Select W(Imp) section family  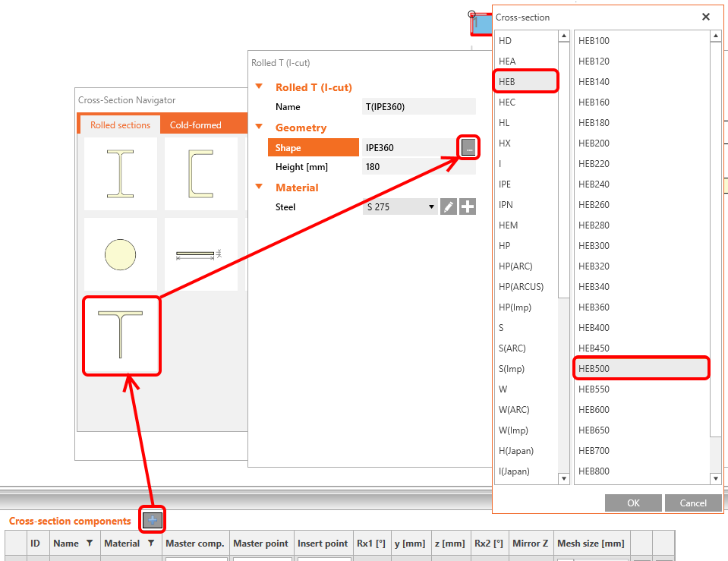pos(526,430)
